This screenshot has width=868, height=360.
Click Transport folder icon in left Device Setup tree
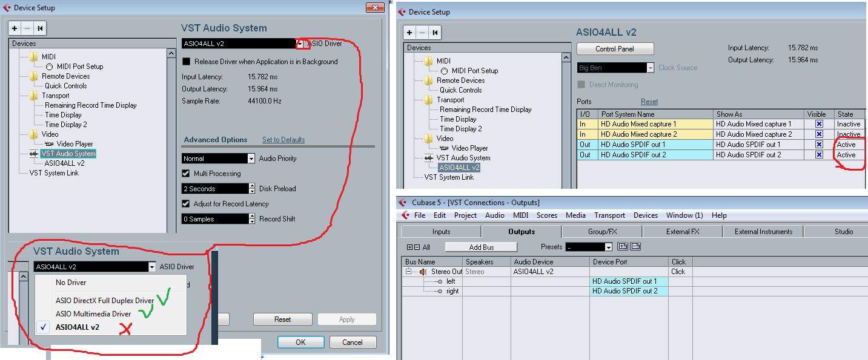[x=33, y=96]
